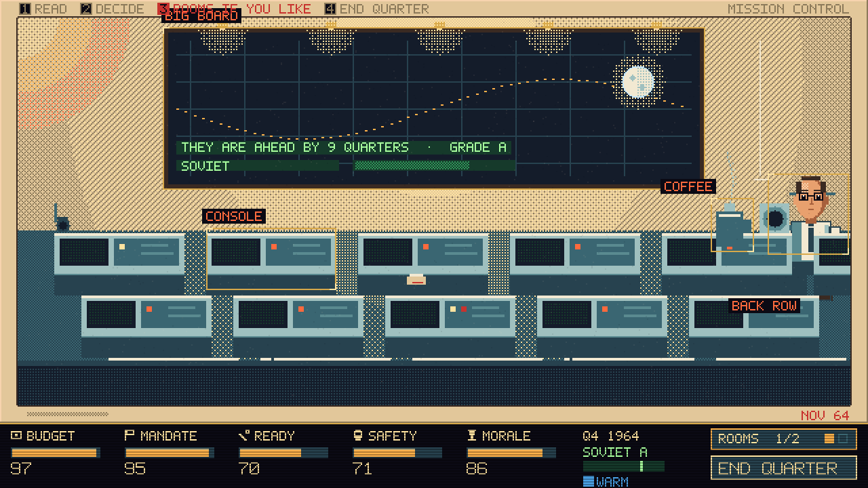Click the blue Warm status icon
The width and height of the screenshot is (868, 488).
click(588, 481)
